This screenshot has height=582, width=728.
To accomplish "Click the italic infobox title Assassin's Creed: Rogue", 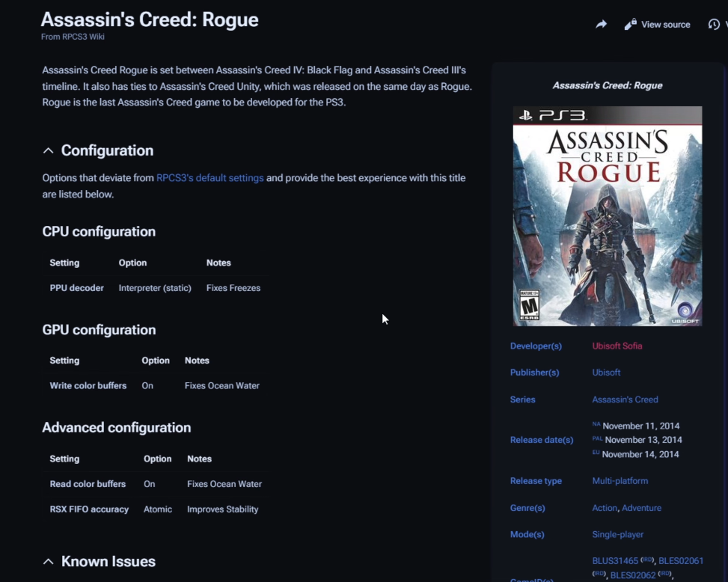I will point(608,85).
